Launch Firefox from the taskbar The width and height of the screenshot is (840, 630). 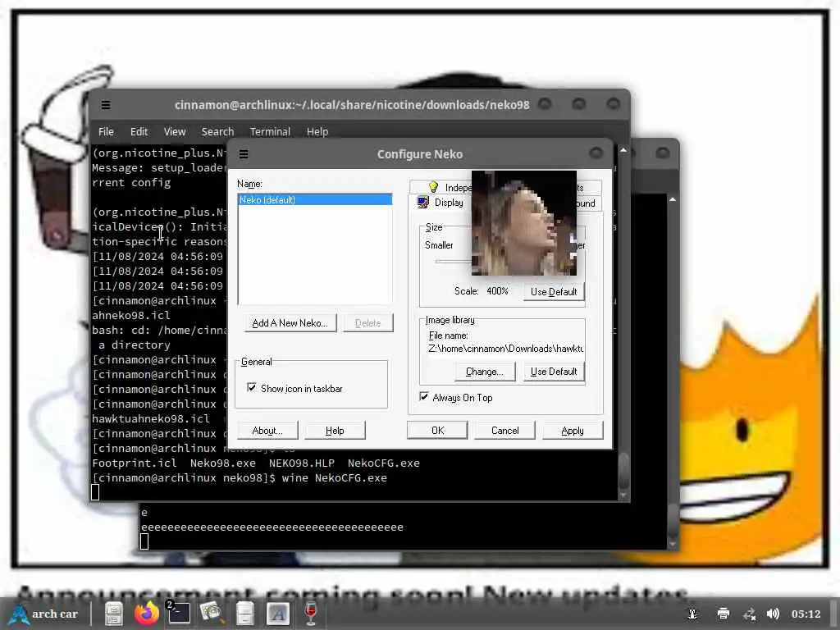(146, 614)
